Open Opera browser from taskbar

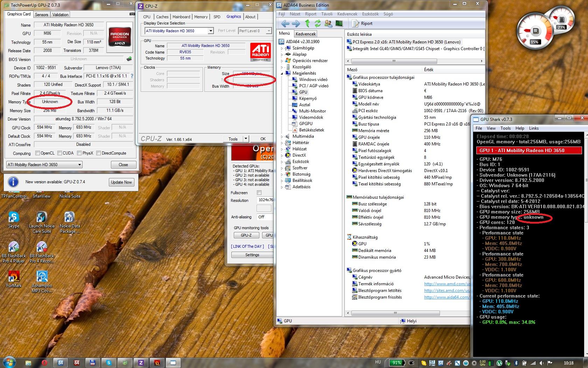pyautogui.click(x=44, y=363)
